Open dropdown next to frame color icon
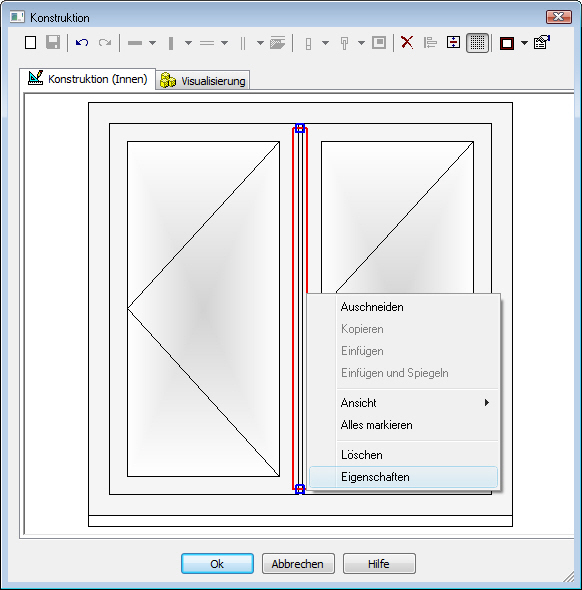This screenshot has width=582, height=590. pos(524,43)
